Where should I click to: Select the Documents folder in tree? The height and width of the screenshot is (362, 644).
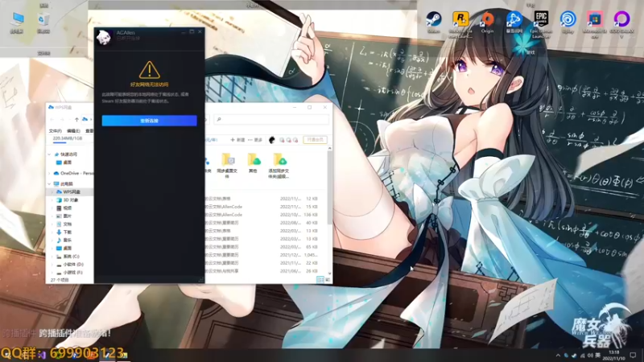coord(64,224)
